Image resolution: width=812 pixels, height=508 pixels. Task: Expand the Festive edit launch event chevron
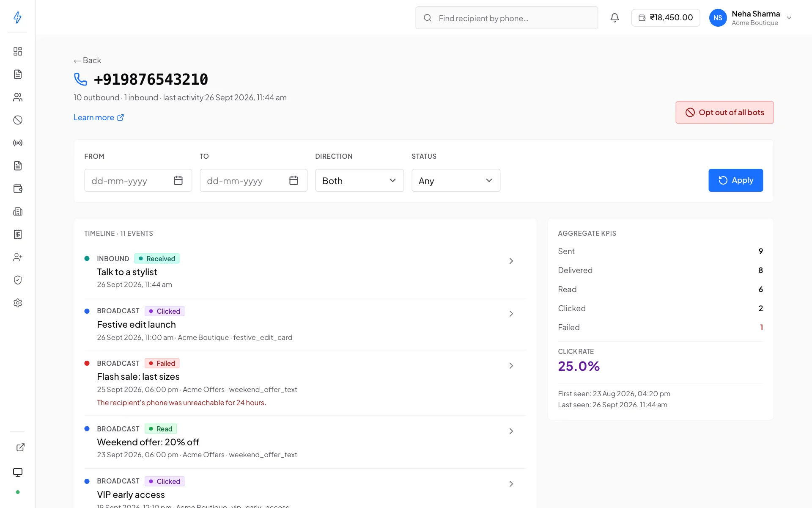[511, 314]
